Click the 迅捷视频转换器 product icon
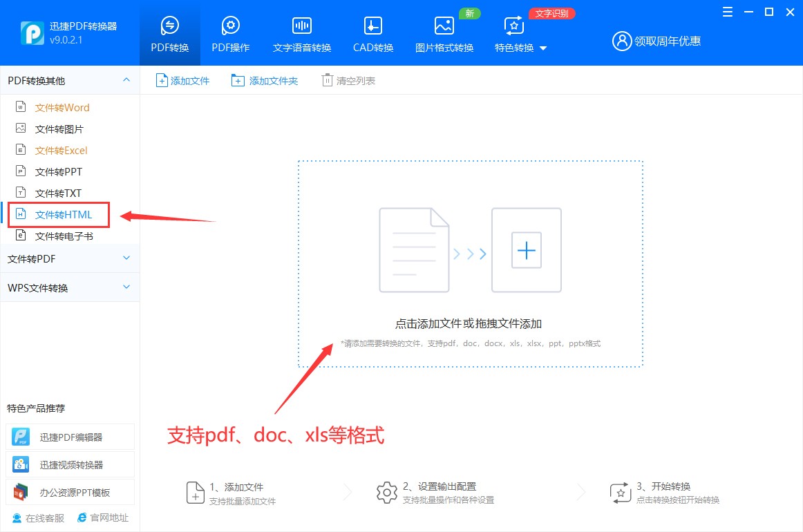The width and height of the screenshot is (803, 532). coord(21,464)
